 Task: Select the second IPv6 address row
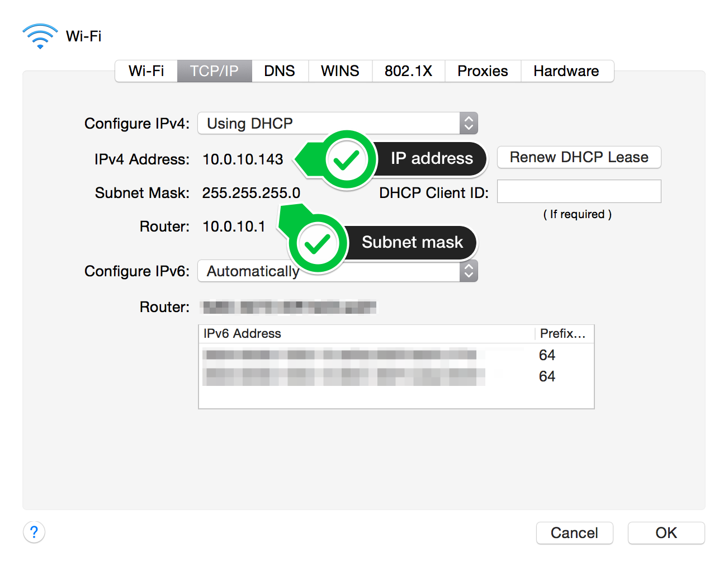coord(396,376)
